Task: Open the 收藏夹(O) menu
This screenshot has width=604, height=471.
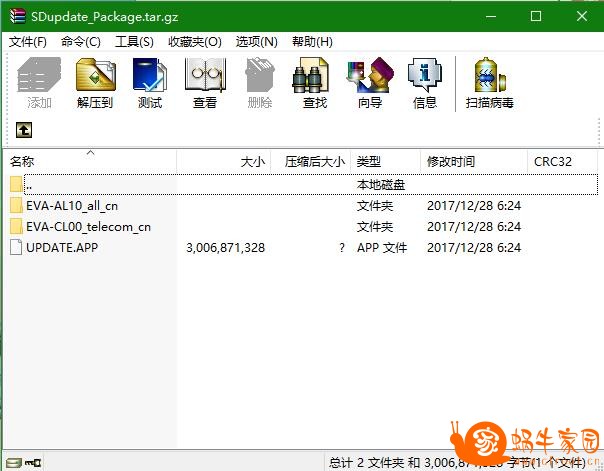Action: [x=195, y=42]
